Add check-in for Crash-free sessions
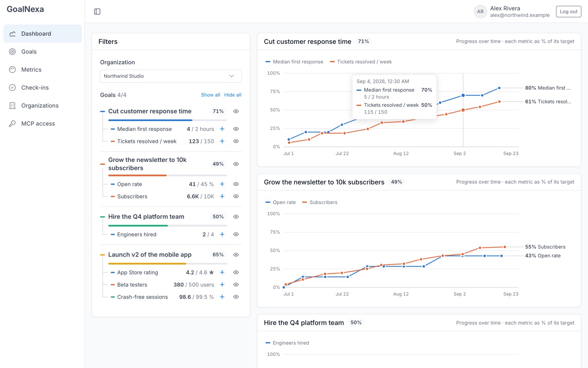This screenshot has height=368, width=588. pyautogui.click(x=222, y=297)
